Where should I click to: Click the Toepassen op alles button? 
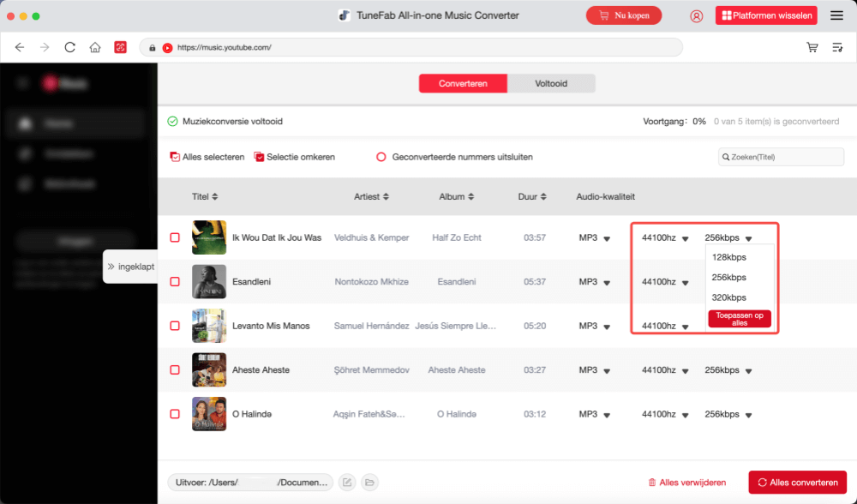(739, 318)
